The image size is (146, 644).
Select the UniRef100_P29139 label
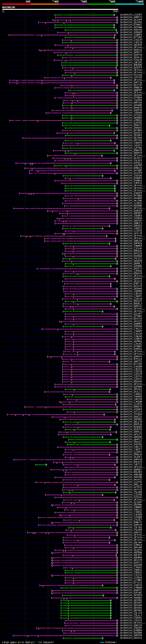tap(131, 60)
